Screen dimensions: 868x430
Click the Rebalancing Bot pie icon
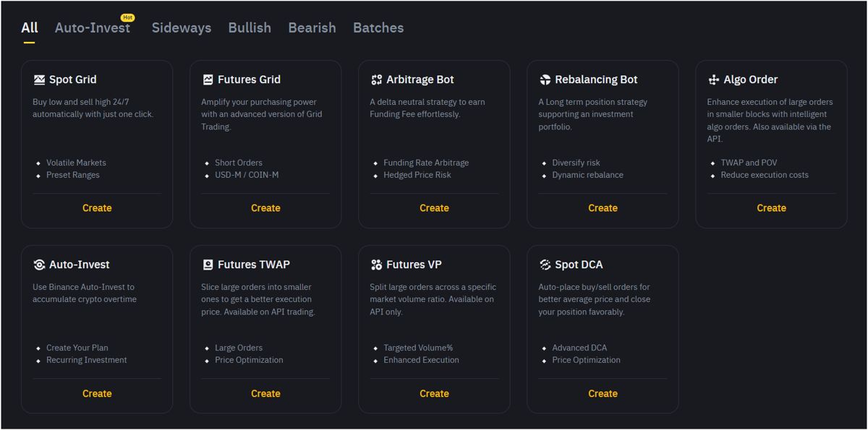(545, 79)
